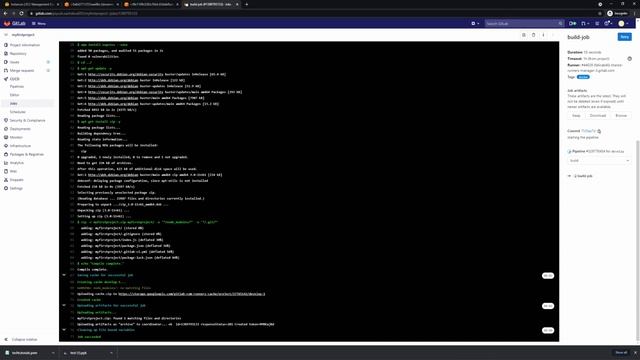This screenshot has width=640, height=360.
Task: Click the timeout help question icon
Action: coord(629,59)
